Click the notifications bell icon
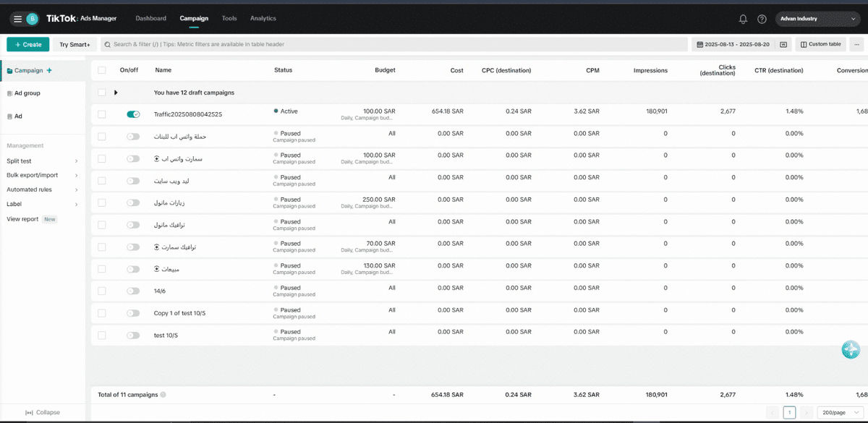The height and width of the screenshot is (423, 868). (743, 19)
